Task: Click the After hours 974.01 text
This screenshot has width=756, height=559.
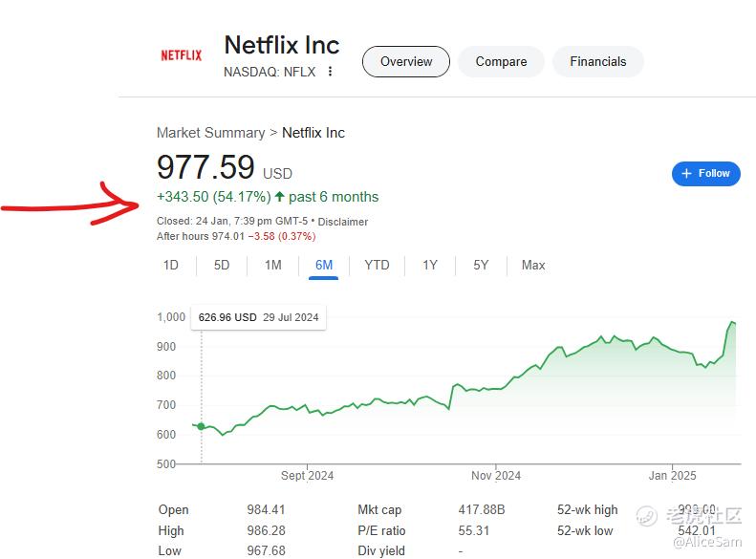Action: 201,236
